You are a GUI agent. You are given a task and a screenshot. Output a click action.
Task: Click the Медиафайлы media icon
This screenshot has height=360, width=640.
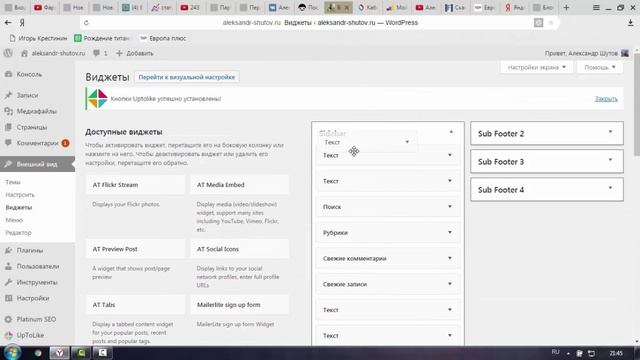(x=8, y=111)
